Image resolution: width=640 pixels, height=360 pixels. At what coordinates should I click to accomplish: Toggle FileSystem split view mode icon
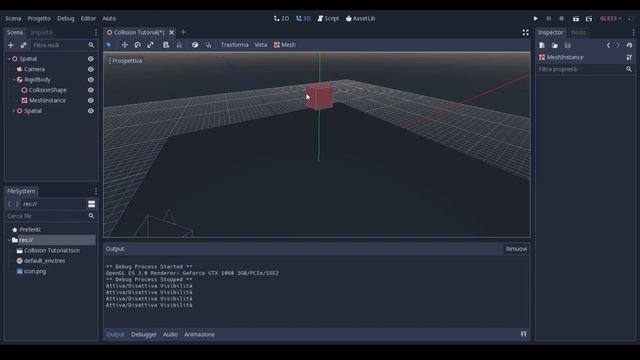point(91,204)
